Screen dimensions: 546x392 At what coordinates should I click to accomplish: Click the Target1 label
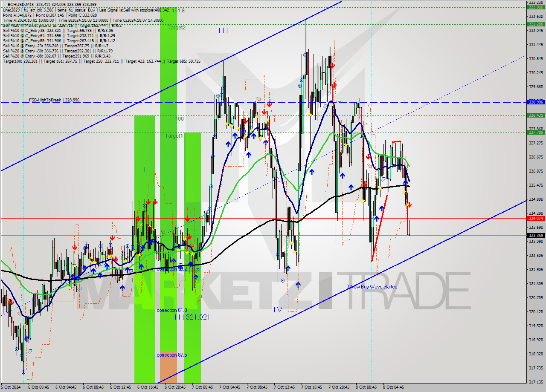pyautogui.click(x=174, y=135)
